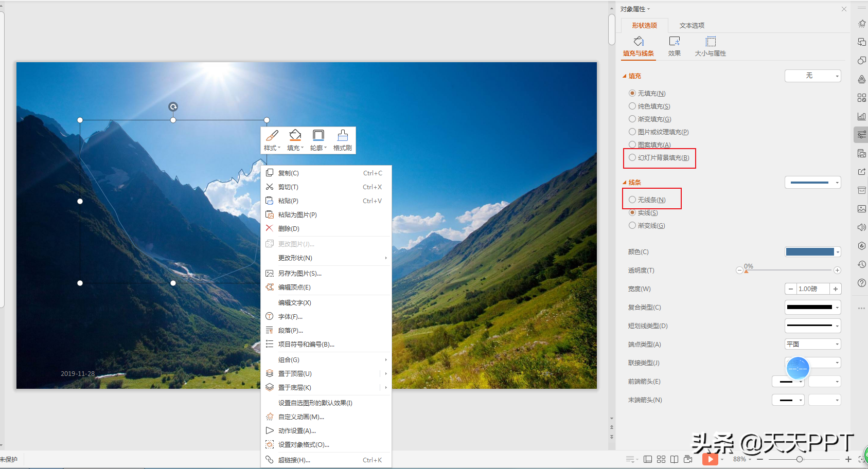Select Gradient Fill (渐变填充) radio button
Image resolution: width=868 pixels, height=469 pixels.
(632, 119)
